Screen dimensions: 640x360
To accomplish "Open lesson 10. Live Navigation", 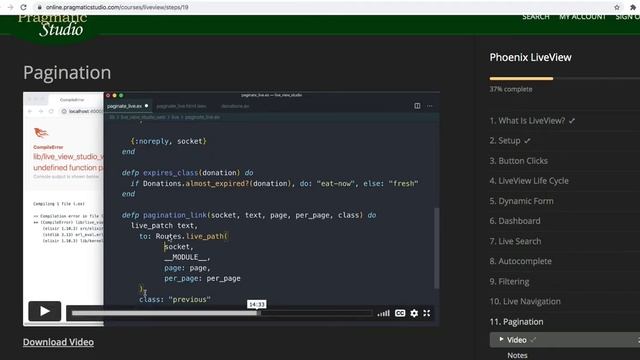I will click(525, 302).
